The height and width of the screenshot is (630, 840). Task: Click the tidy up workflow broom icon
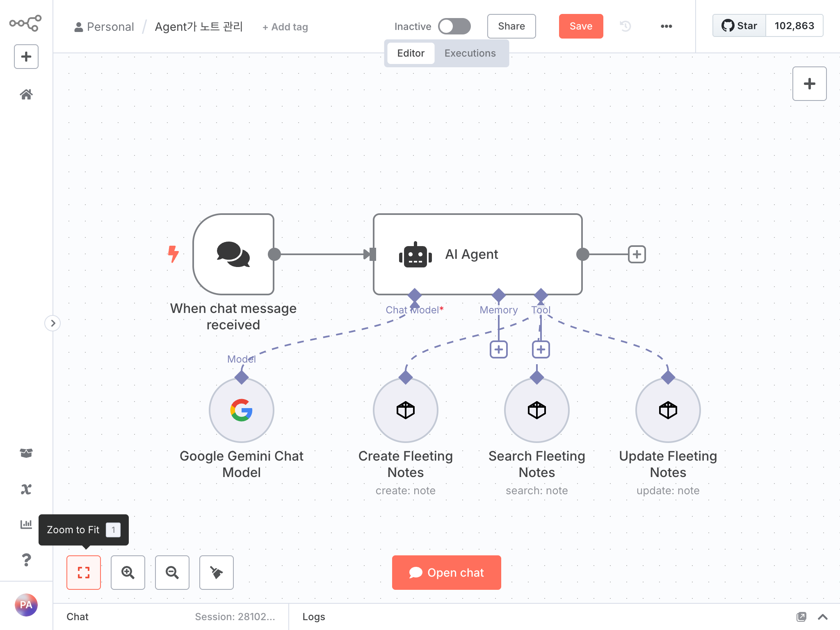(217, 573)
